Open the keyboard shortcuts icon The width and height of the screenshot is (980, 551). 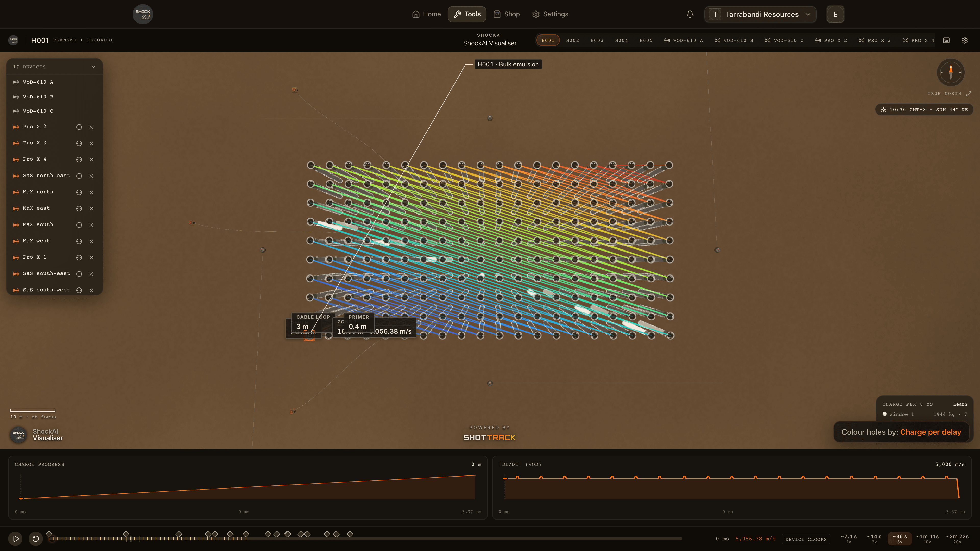tap(946, 40)
